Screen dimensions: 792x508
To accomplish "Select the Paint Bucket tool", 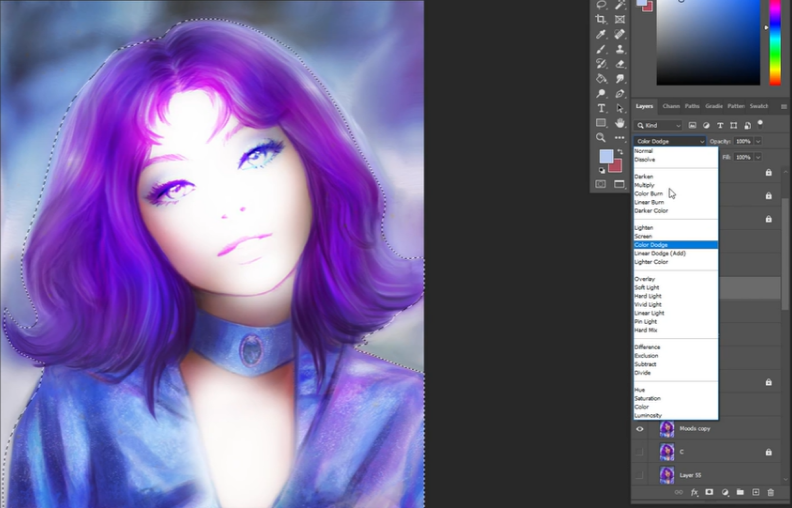I will tap(601, 79).
